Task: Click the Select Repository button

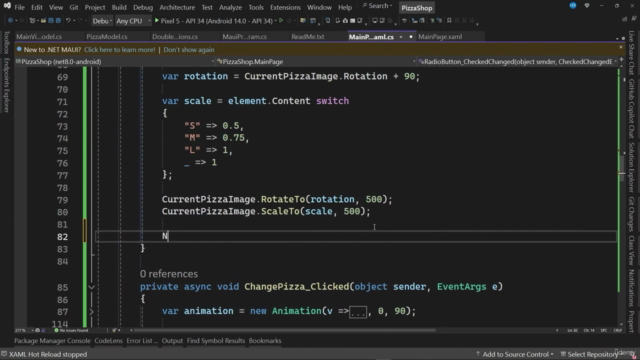Action: click(x=589, y=354)
